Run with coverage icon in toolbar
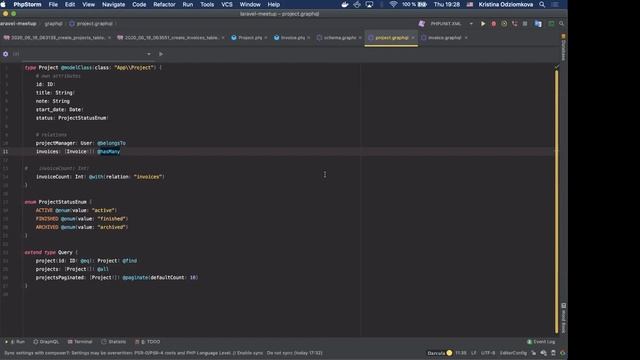 pos(504,24)
